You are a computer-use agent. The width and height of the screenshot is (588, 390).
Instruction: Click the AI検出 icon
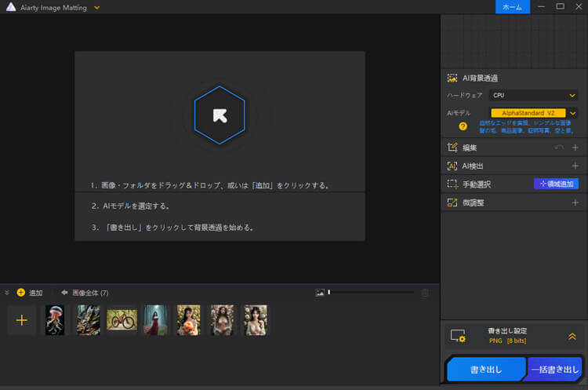[x=452, y=166]
